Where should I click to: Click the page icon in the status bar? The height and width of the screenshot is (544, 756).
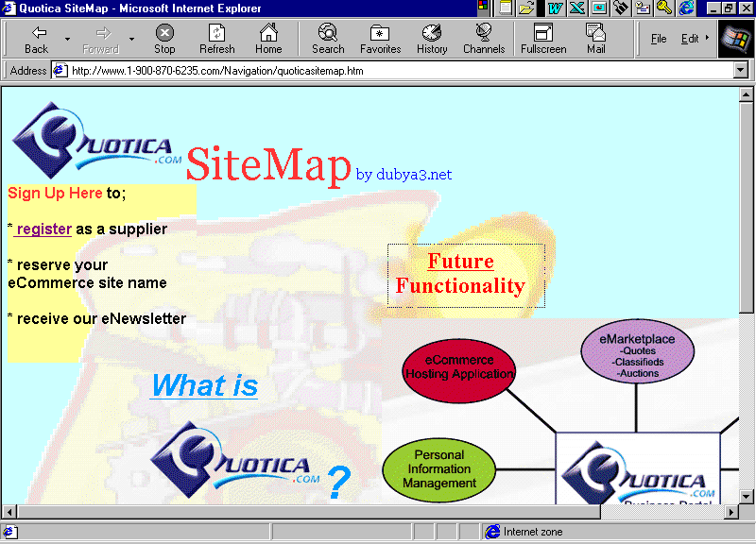point(9,532)
